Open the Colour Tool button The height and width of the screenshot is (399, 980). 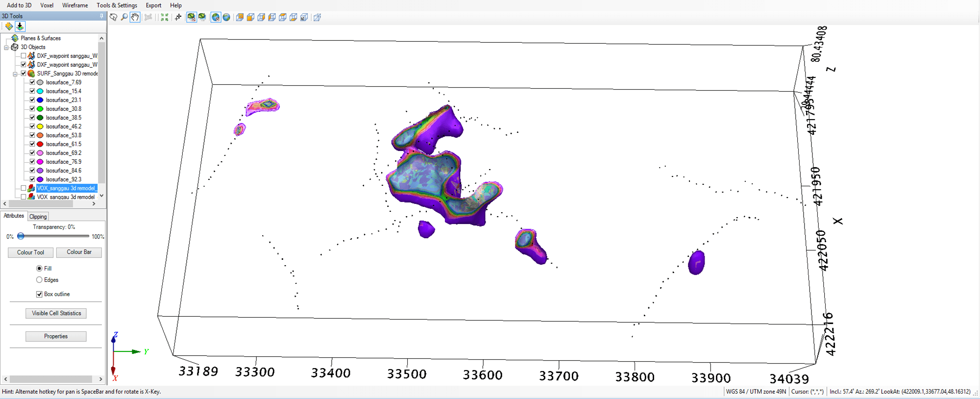click(x=30, y=252)
